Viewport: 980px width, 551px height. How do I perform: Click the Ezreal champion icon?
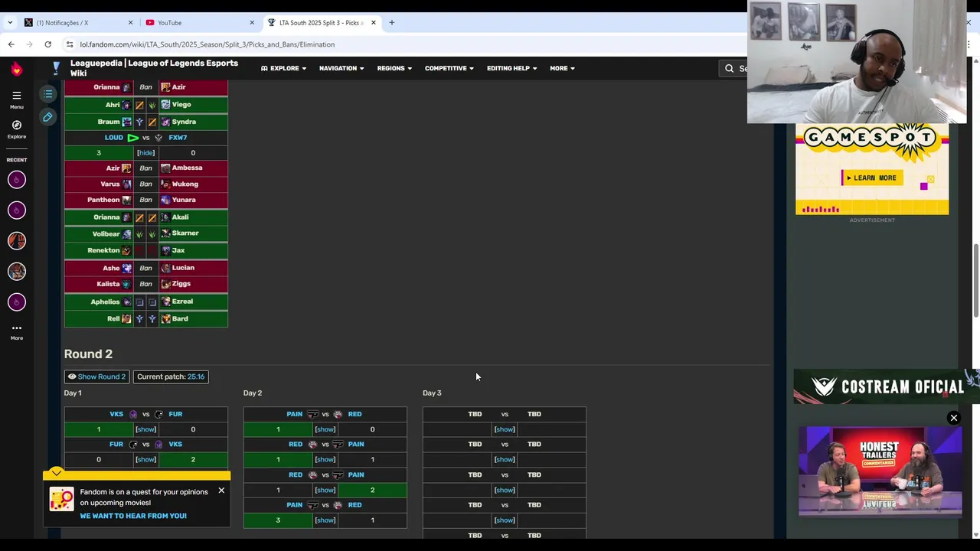[165, 302]
